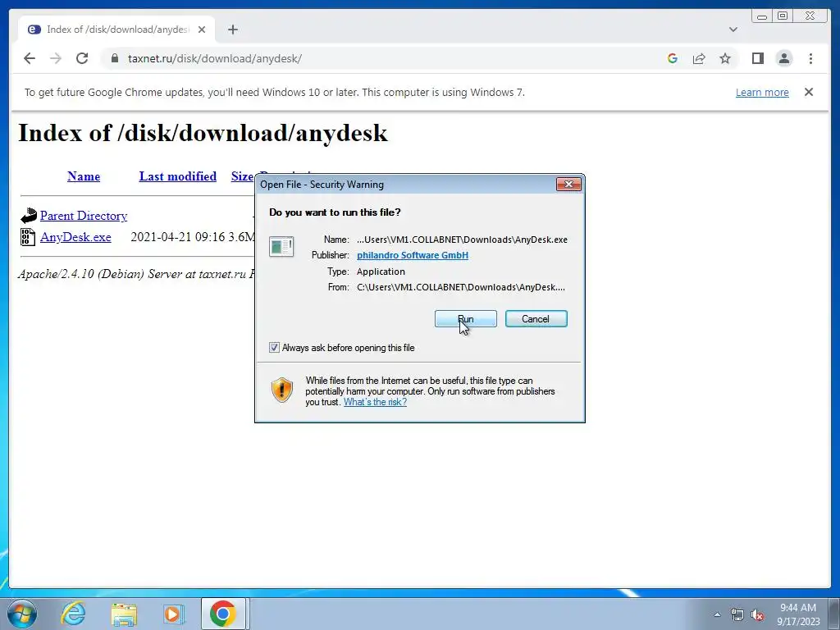This screenshot has height=630, width=840.
Task: Click the lock site info icon
Action: [x=115, y=58]
